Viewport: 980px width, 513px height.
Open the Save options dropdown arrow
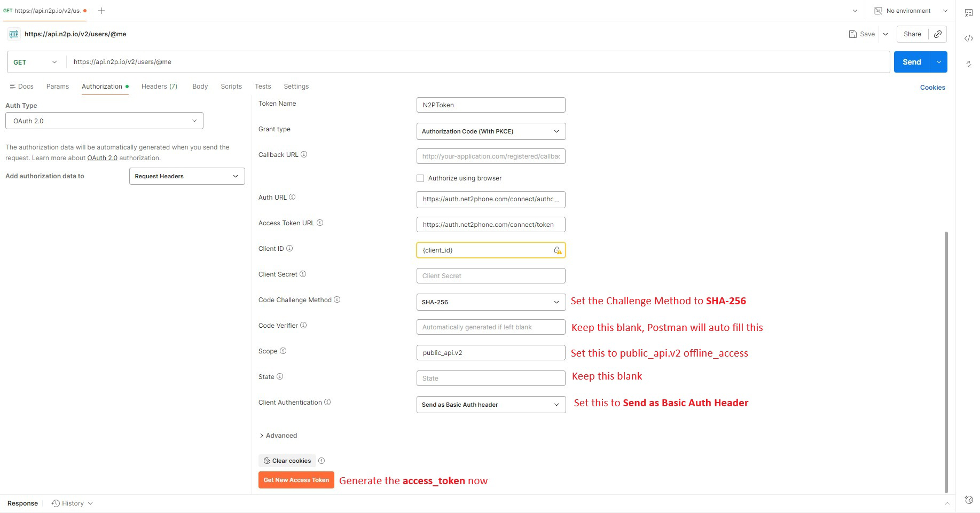point(885,34)
